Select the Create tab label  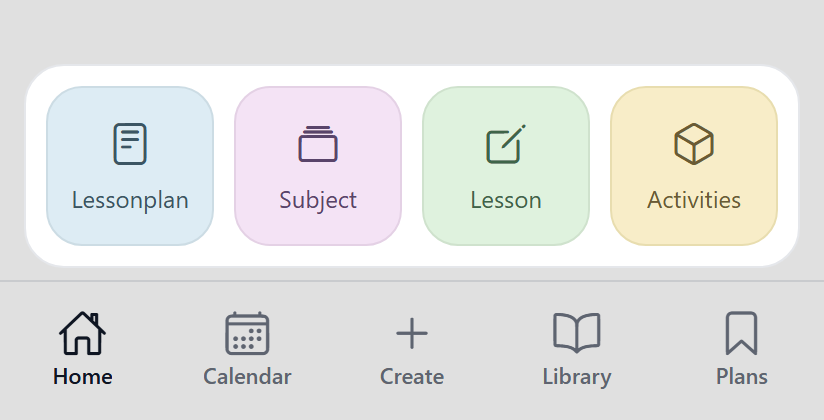pyautogui.click(x=411, y=377)
